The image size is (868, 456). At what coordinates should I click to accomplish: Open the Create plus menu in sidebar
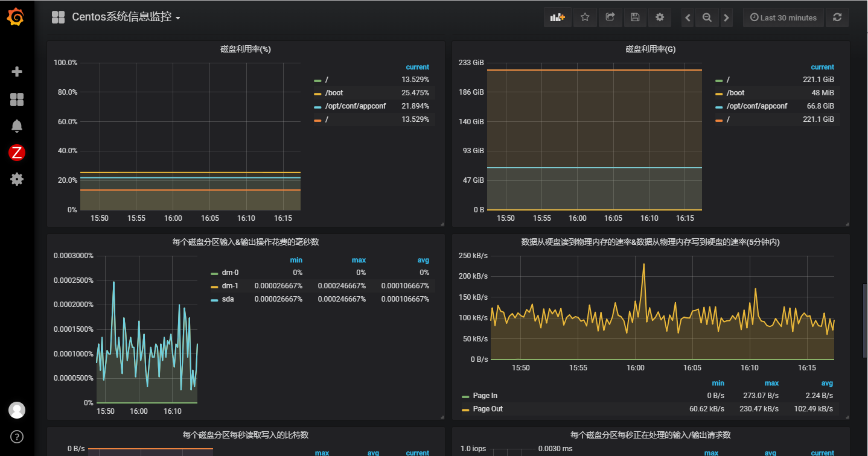pyautogui.click(x=17, y=72)
